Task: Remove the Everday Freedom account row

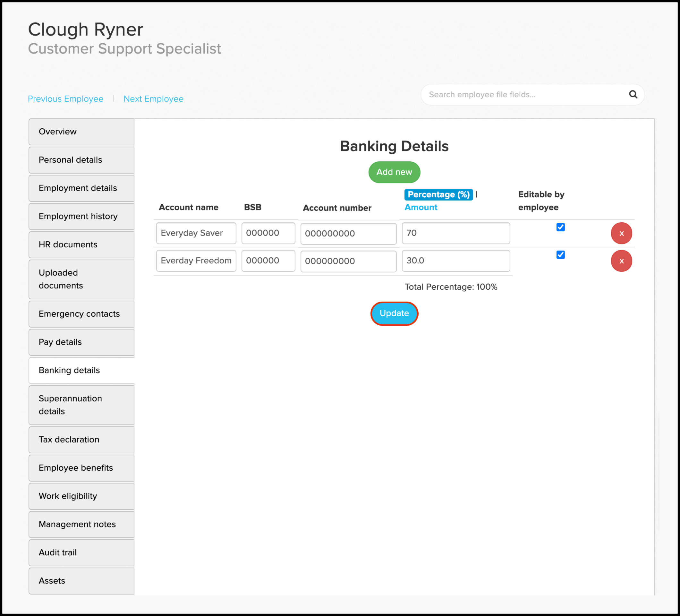Action: pos(621,261)
